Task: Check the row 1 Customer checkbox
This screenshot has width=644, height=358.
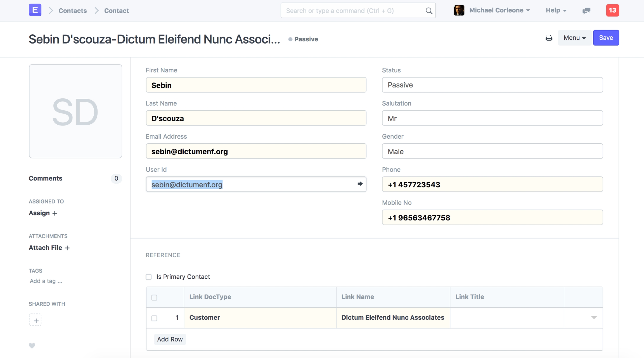Action: pos(154,318)
